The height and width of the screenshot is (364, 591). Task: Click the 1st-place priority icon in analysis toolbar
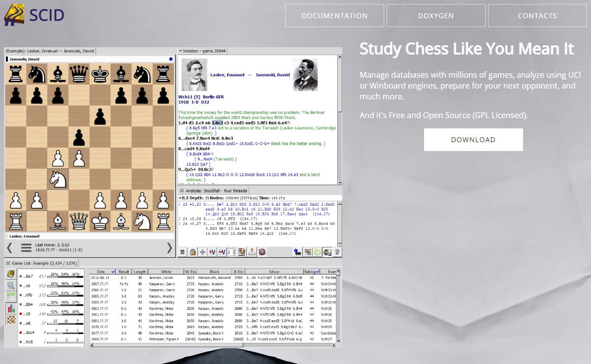point(308,252)
